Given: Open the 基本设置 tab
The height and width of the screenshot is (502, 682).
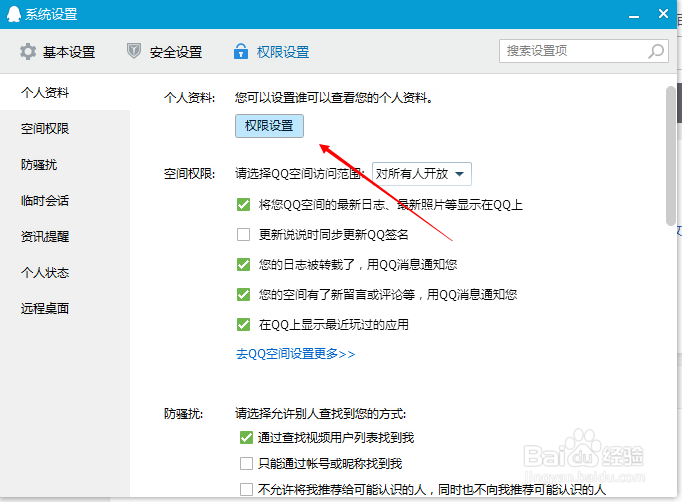Looking at the screenshot, I should (57, 52).
